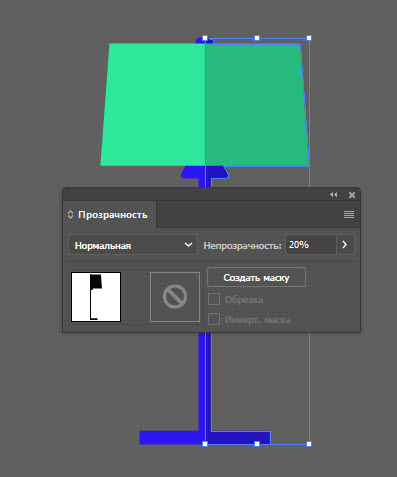The image size is (397, 477).
Task: Toggle the Инверт. маска checkbox
Action: (214, 319)
